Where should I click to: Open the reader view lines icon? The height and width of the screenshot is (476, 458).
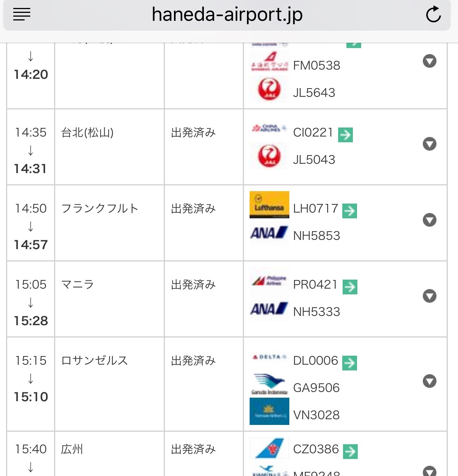pos(22,14)
